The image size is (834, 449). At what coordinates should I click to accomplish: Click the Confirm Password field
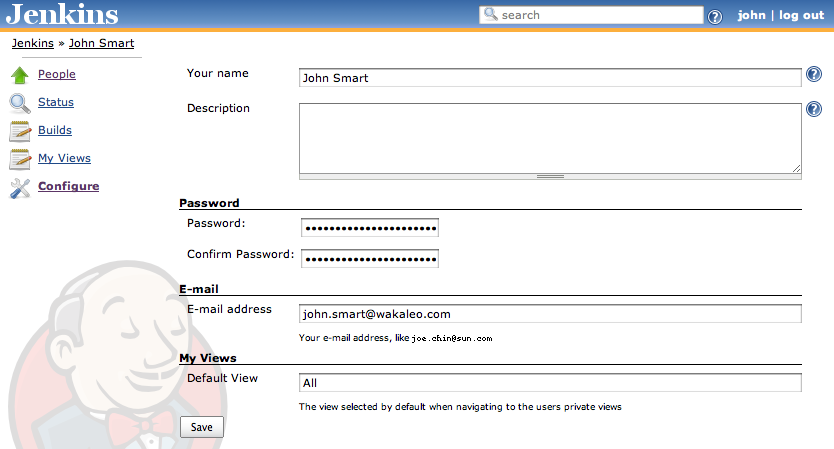(370, 259)
